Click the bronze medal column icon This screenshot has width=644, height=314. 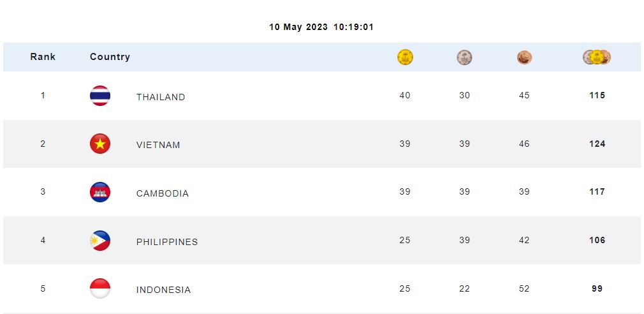524,57
